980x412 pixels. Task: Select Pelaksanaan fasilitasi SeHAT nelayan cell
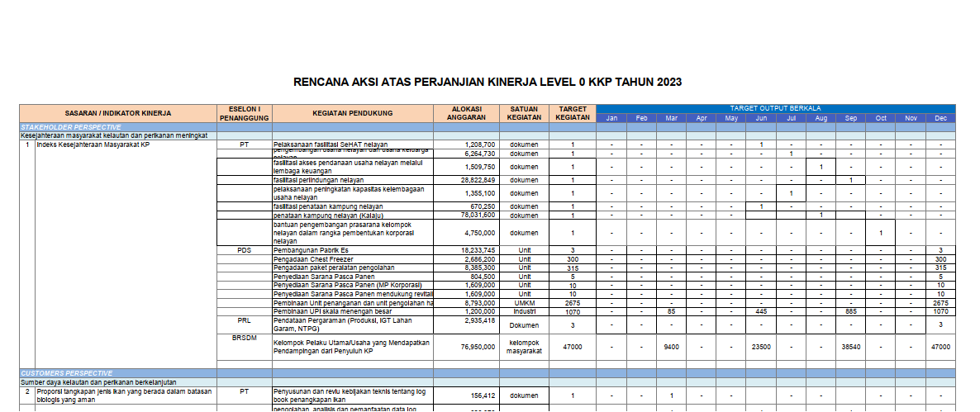(x=353, y=144)
